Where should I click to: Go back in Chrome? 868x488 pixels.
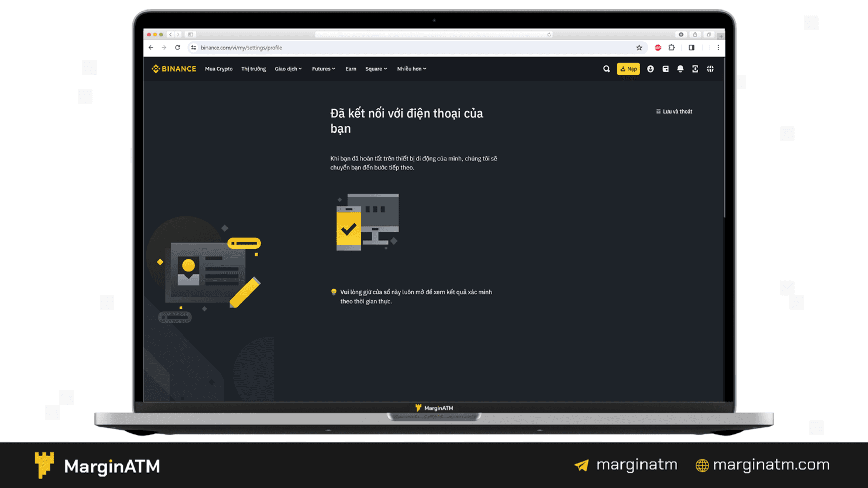tap(151, 48)
